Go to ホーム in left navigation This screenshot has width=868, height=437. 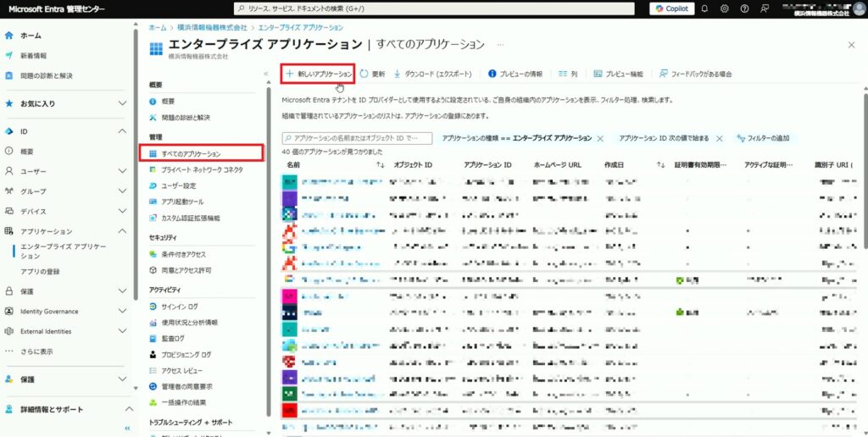[x=31, y=36]
